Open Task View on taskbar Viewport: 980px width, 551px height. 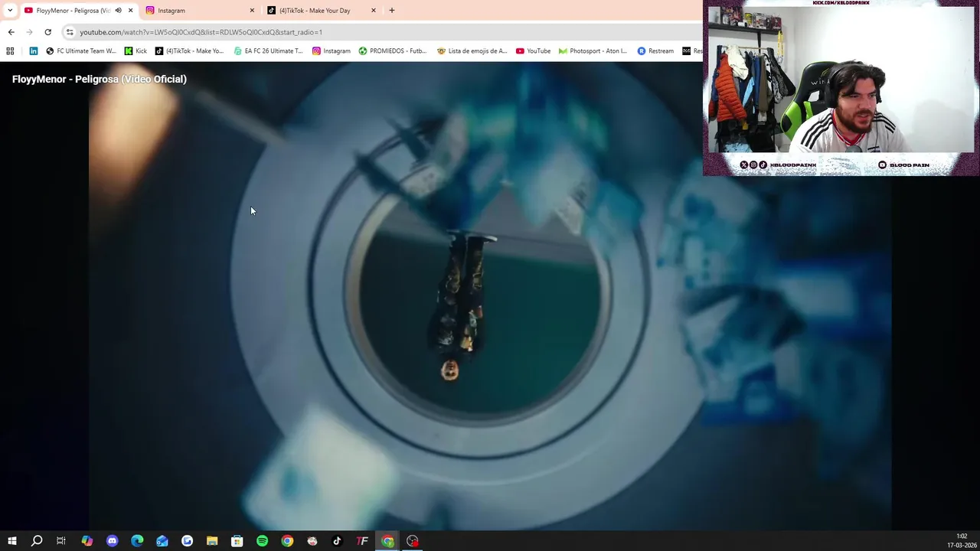click(x=61, y=541)
